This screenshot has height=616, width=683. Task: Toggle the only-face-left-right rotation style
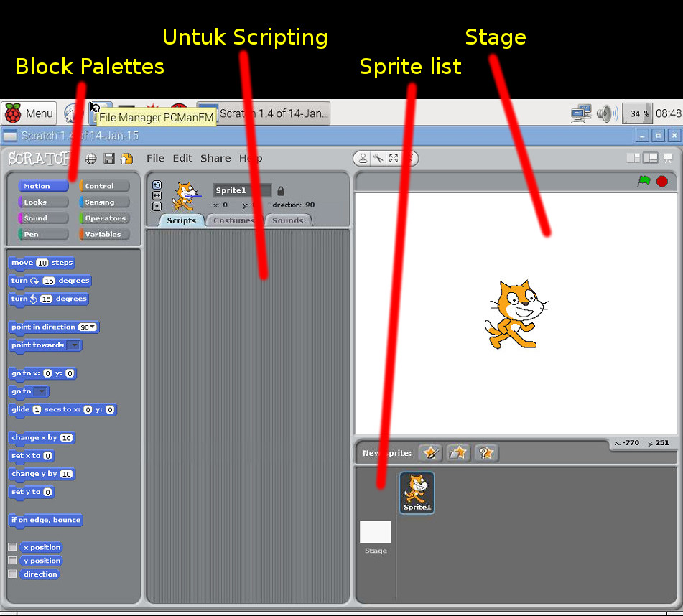157,195
